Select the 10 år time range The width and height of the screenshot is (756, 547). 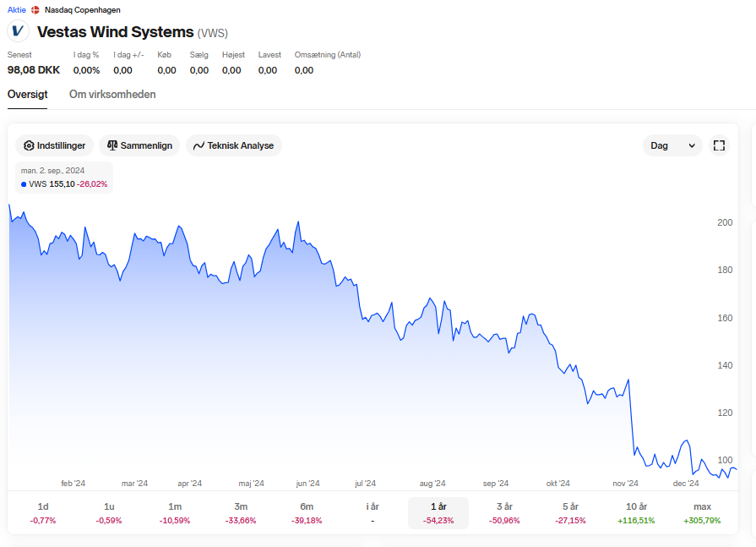pyautogui.click(x=636, y=512)
